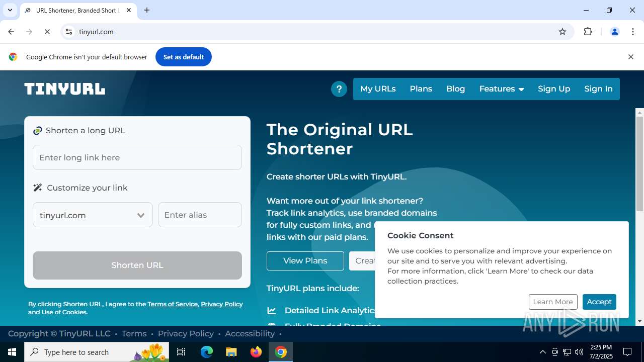Open network icon in system tray

tap(567, 352)
